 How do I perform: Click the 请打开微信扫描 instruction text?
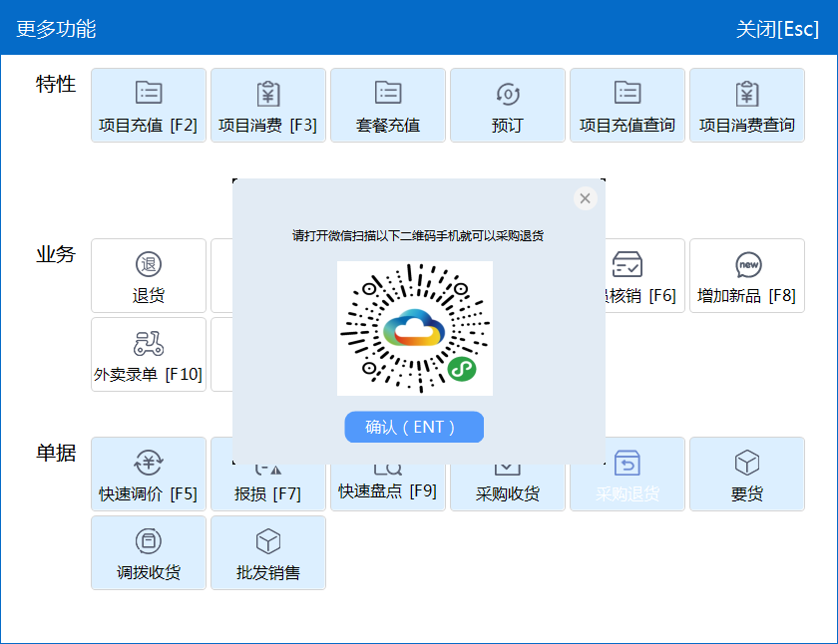418,235
